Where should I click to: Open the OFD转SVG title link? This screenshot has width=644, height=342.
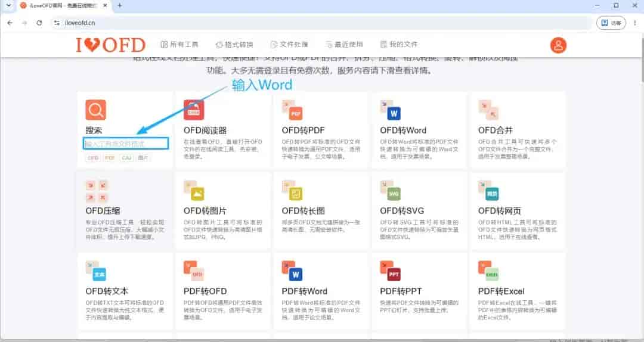[402, 211]
